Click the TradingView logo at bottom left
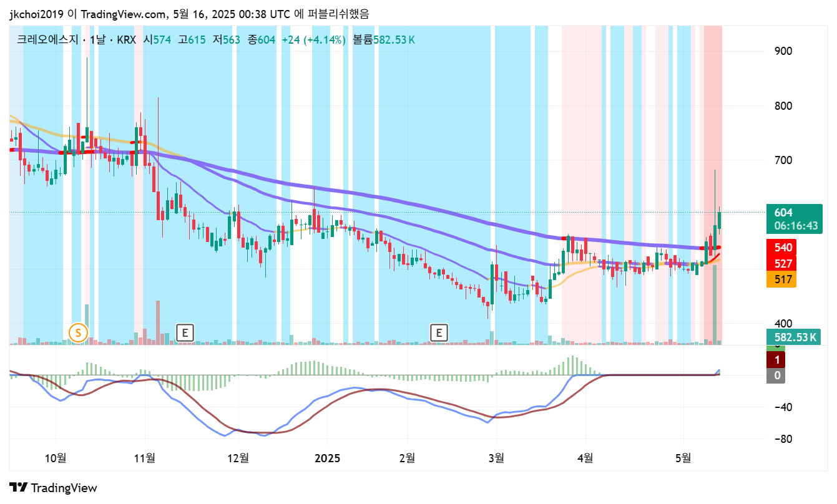837x504 pixels. (53, 488)
